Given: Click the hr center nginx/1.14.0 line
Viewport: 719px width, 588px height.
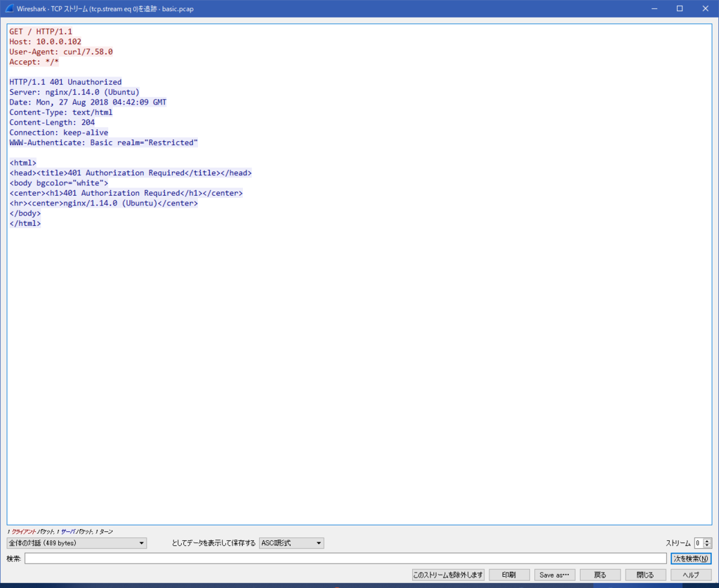Looking at the screenshot, I should click(104, 203).
